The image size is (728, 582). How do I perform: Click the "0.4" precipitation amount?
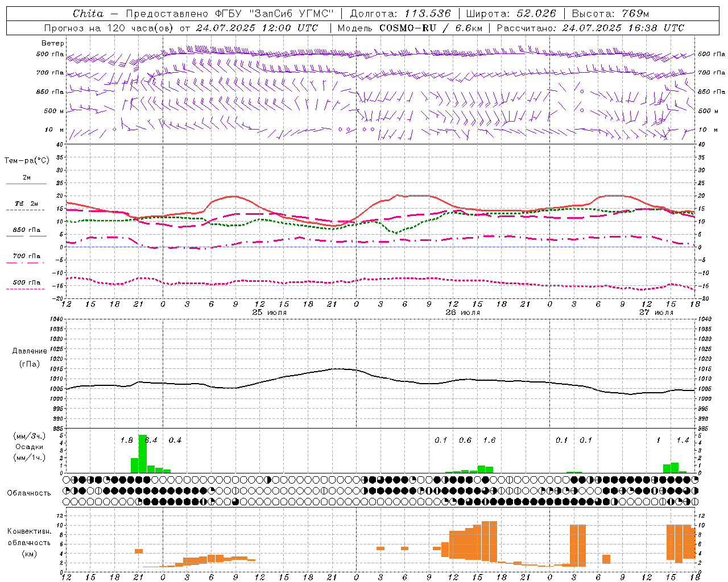point(175,440)
